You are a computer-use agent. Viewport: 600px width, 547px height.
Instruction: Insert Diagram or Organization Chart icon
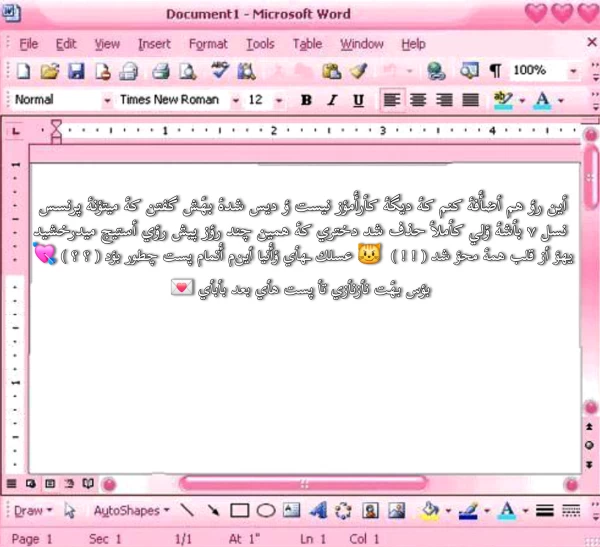click(343, 511)
